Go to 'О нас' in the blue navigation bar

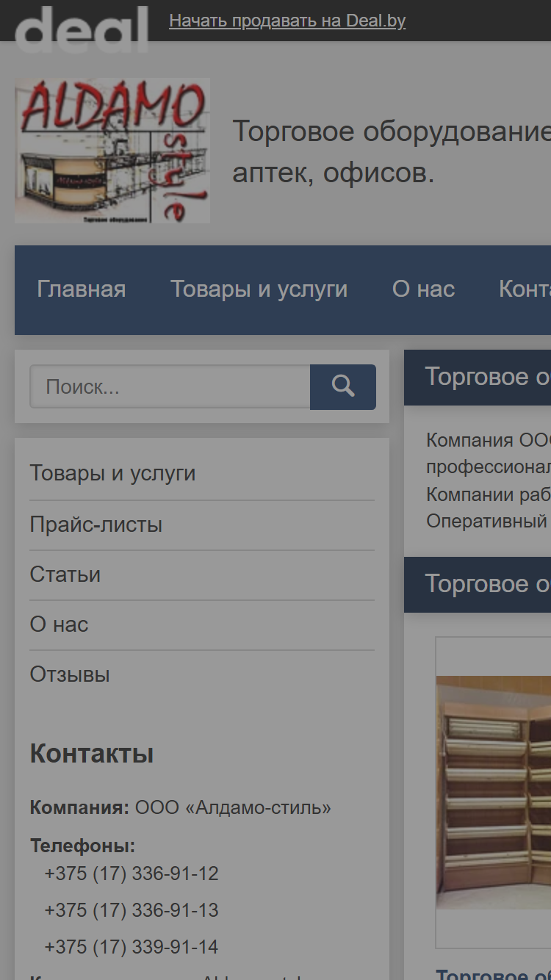click(423, 289)
